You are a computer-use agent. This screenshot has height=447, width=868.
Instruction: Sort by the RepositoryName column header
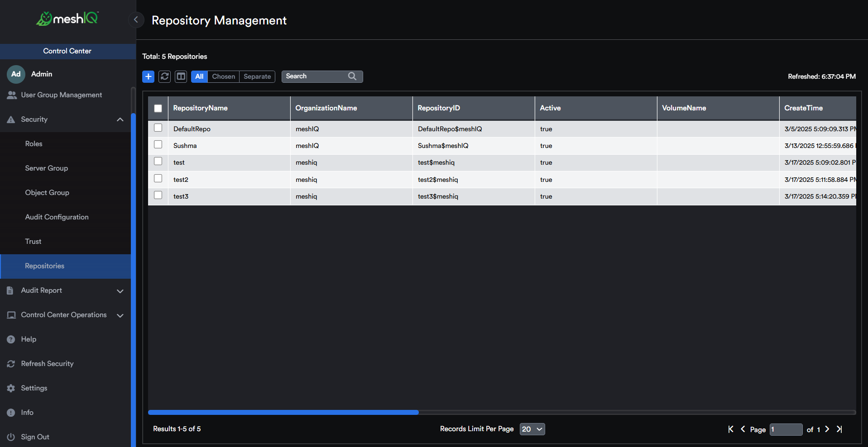point(229,108)
